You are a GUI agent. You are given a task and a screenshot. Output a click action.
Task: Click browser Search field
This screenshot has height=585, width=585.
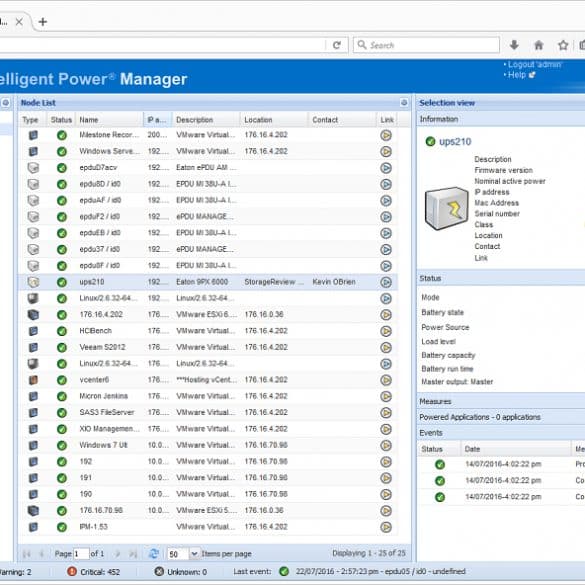tap(426, 45)
